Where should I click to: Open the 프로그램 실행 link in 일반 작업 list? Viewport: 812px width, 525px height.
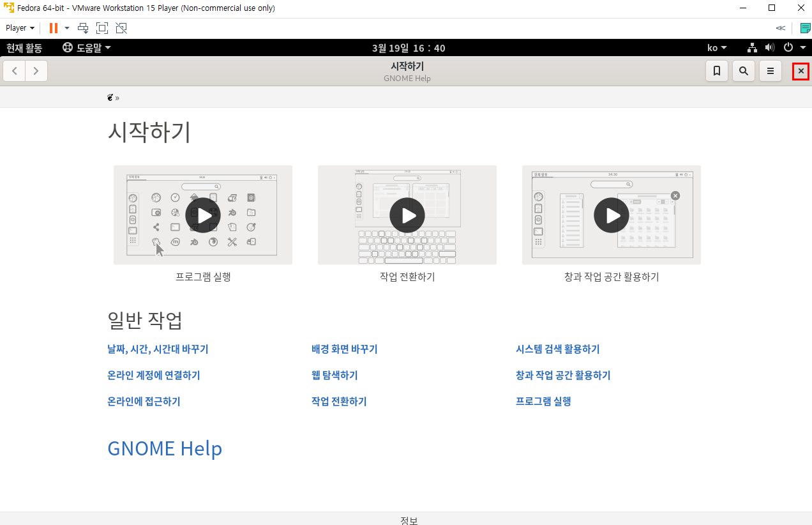tap(543, 402)
